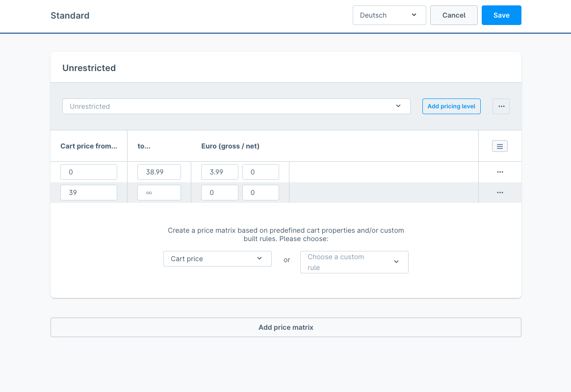The width and height of the screenshot is (571, 392).
Task: Open the Choose a custom rule dropdown
Action: click(x=354, y=262)
